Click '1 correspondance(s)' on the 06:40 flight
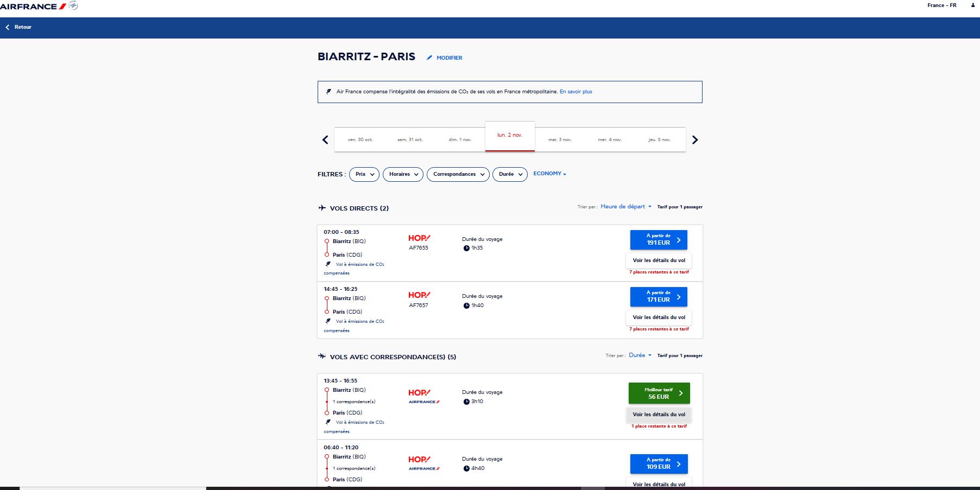 tap(354, 469)
